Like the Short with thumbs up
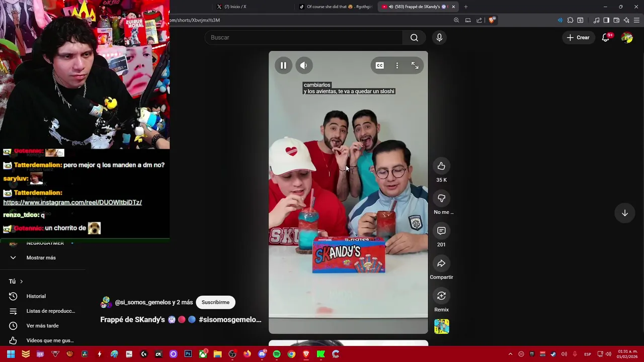Image resolution: width=644 pixels, height=362 pixels. (x=441, y=166)
